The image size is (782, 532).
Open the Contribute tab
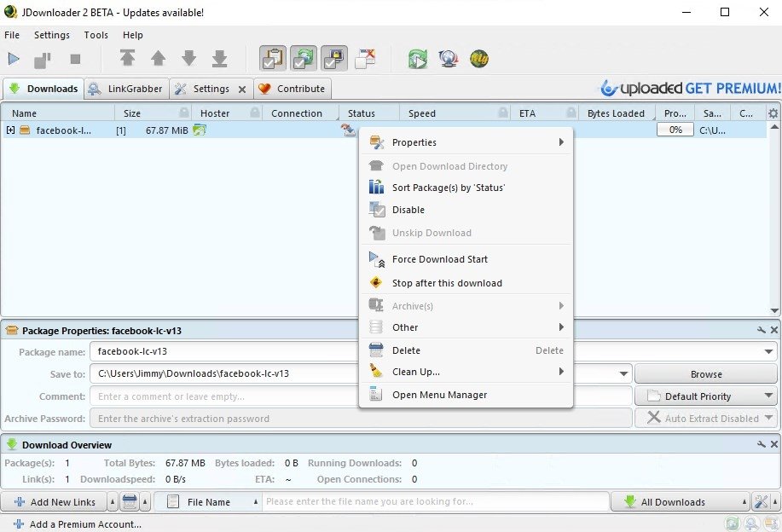[293, 89]
